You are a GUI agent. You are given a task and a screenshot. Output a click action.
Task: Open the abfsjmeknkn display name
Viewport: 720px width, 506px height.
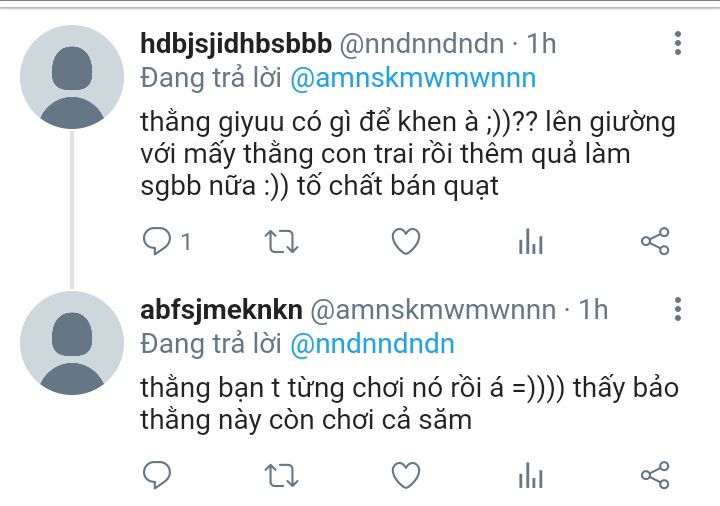click(221, 309)
